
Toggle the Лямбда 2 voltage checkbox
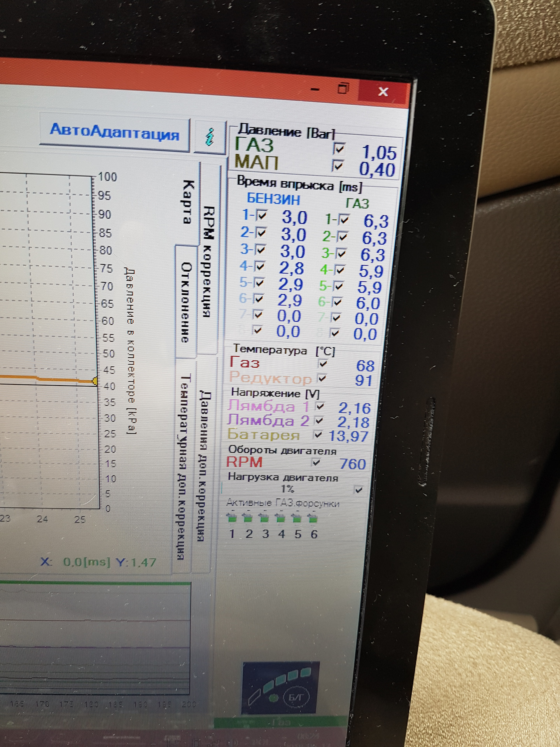coord(319,421)
